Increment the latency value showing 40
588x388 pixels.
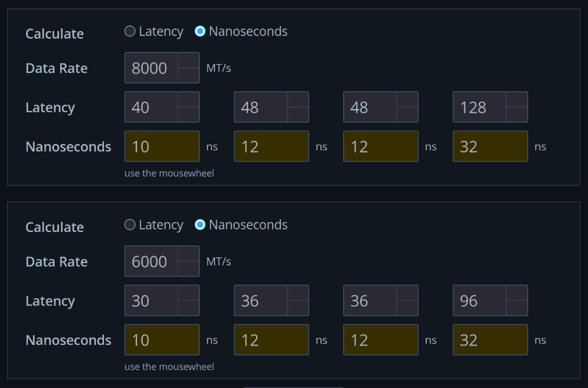188,100
